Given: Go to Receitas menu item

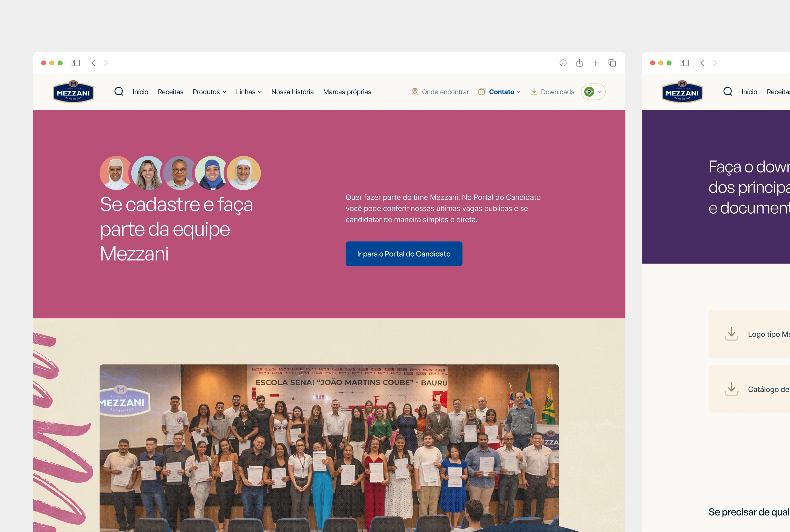Looking at the screenshot, I should (x=170, y=92).
